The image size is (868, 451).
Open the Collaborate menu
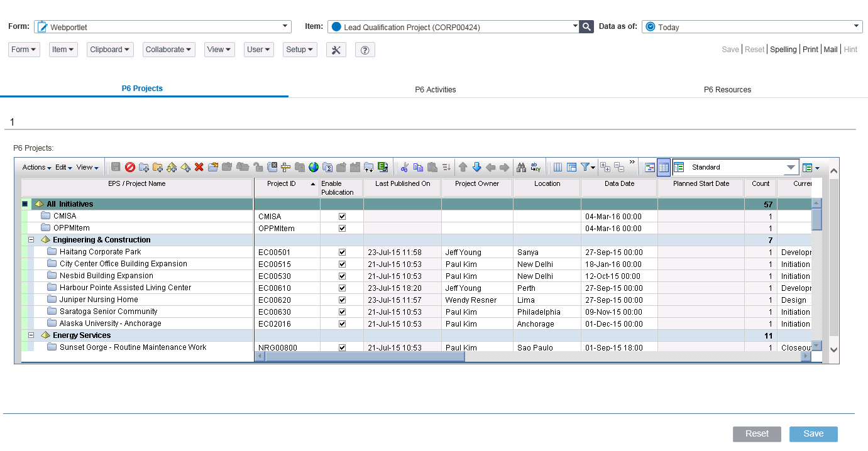169,50
